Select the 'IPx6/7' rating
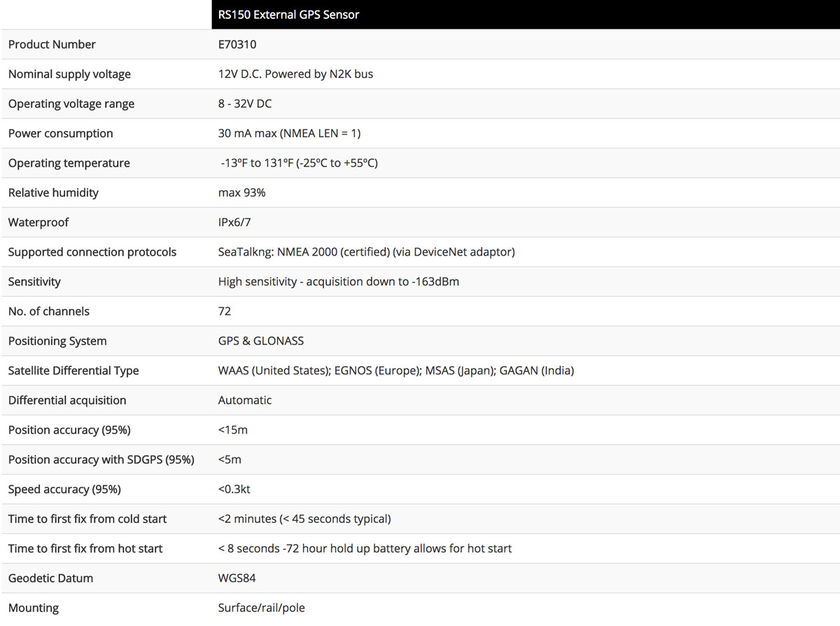 (236, 222)
